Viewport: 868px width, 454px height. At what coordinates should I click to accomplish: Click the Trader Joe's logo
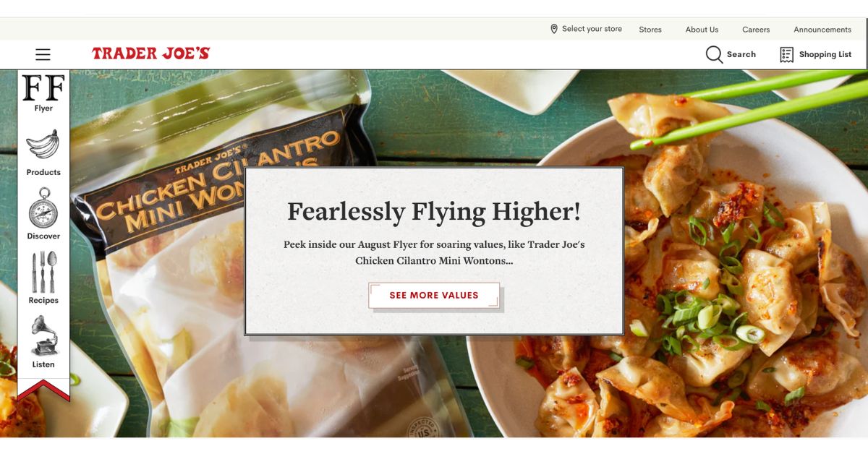[x=151, y=53]
